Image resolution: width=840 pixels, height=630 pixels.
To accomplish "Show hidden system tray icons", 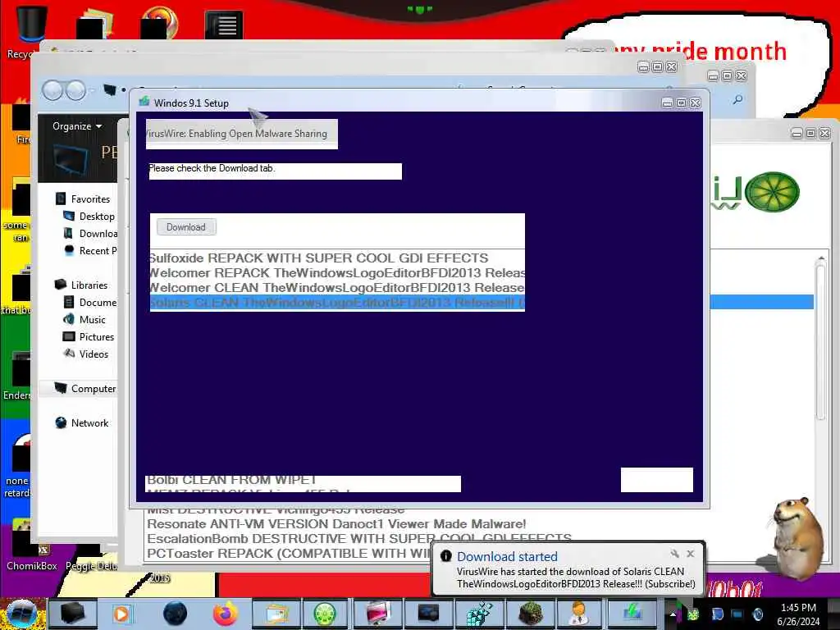I will (x=673, y=614).
